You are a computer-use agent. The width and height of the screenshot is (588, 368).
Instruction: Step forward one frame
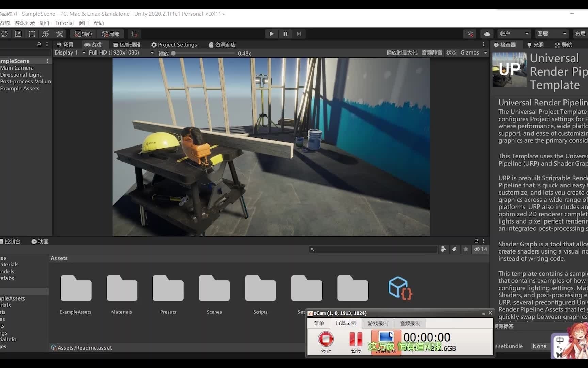(299, 34)
